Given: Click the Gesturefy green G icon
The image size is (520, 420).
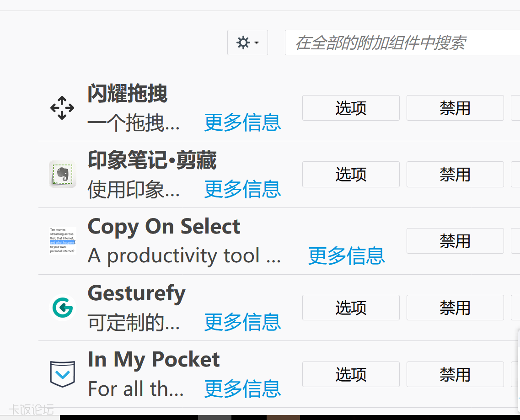Looking at the screenshot, I should [x=63, y=307].
